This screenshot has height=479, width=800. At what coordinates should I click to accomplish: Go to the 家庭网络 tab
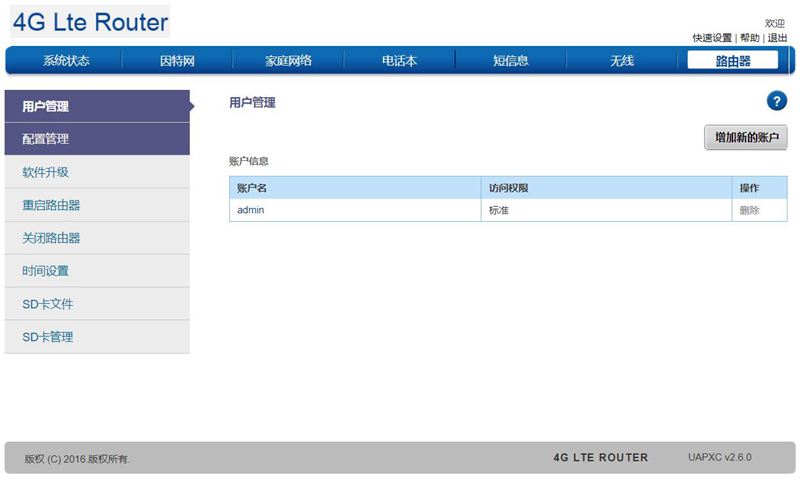pos(288,61)
